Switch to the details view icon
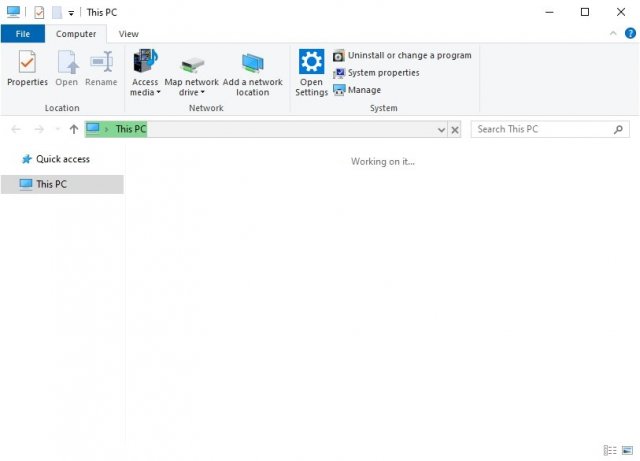This screenshot has width=640, height=461. pyautogui.click(x=610, y=450)
